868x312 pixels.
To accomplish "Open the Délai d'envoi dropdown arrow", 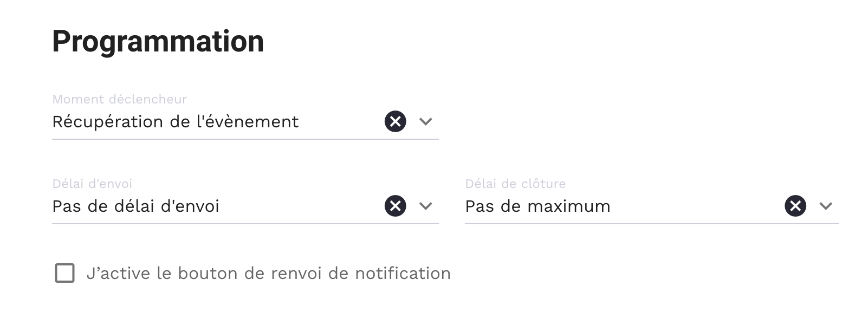I will 426,206.
